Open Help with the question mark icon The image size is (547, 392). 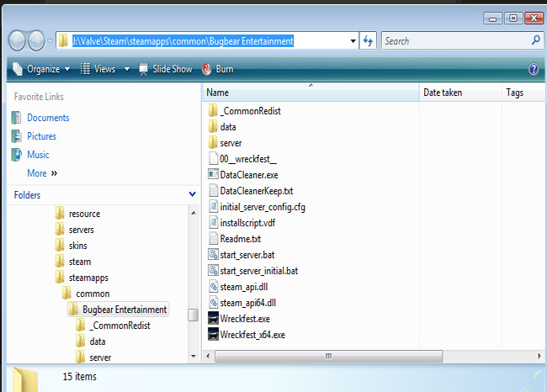534,69
